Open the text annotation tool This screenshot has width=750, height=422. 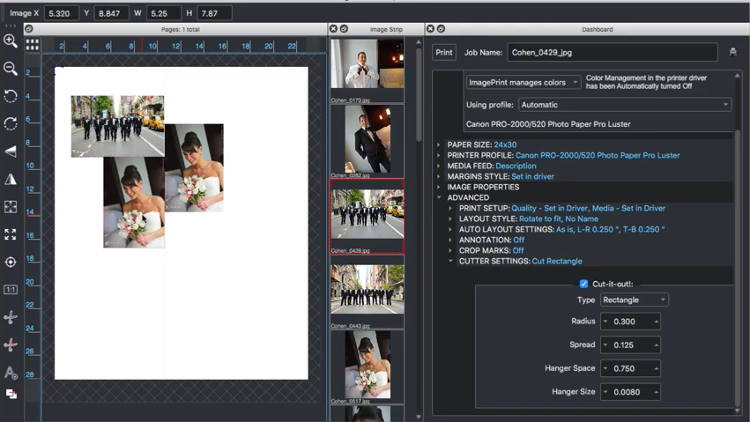pyautogui.click(x=11, y=372)
